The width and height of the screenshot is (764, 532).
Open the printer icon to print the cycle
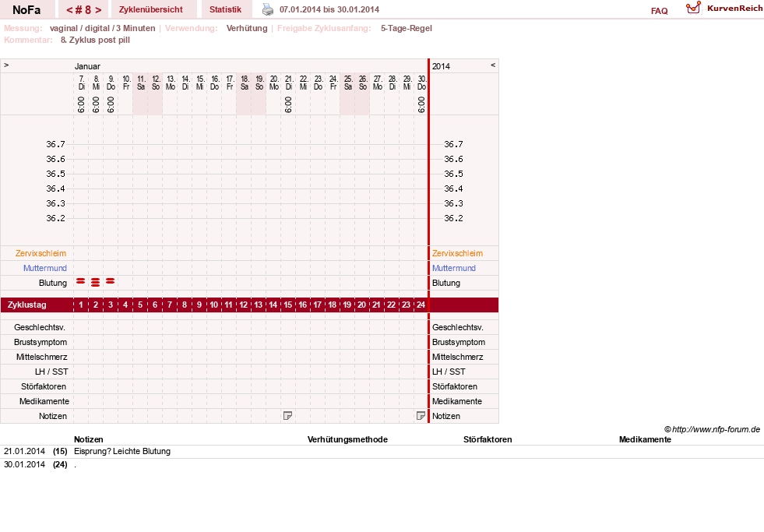pos(268,9)
